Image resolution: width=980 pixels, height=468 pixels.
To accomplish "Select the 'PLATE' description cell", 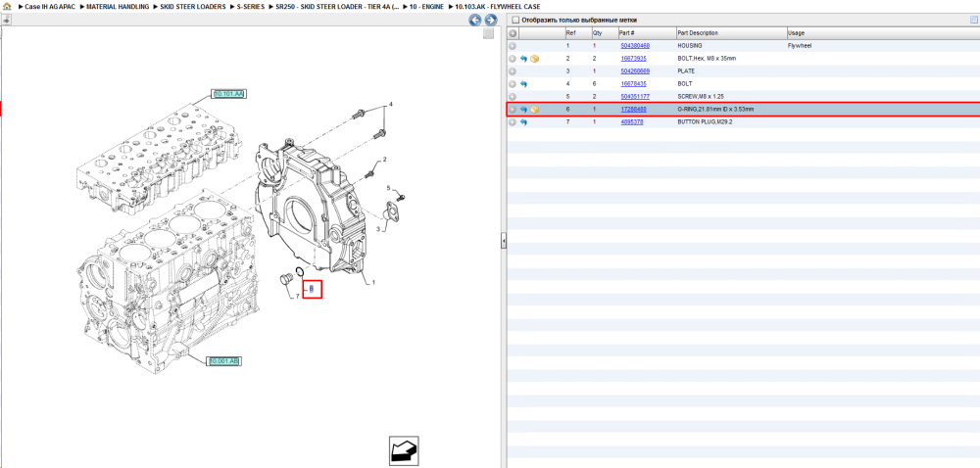I will coord(686,71).
